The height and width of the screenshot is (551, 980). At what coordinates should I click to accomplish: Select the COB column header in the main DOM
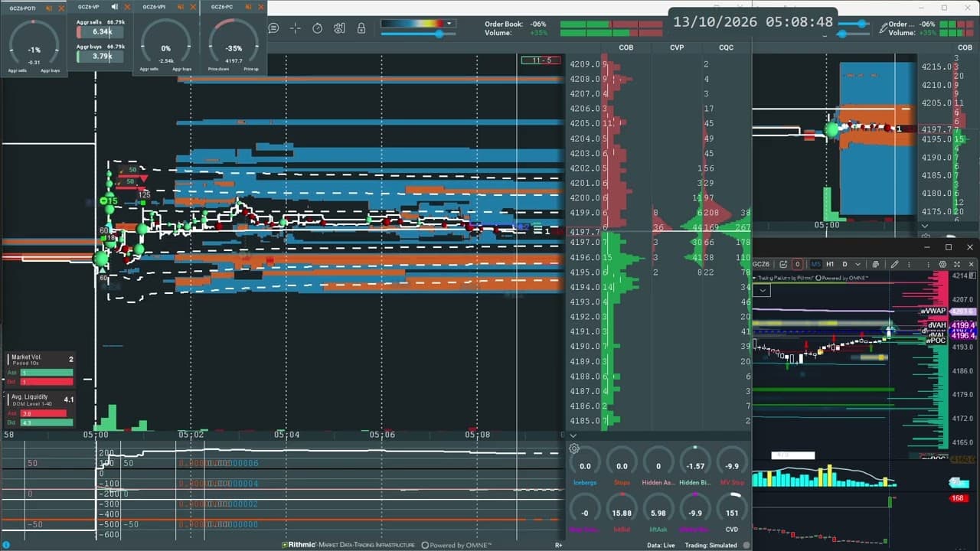626,47
